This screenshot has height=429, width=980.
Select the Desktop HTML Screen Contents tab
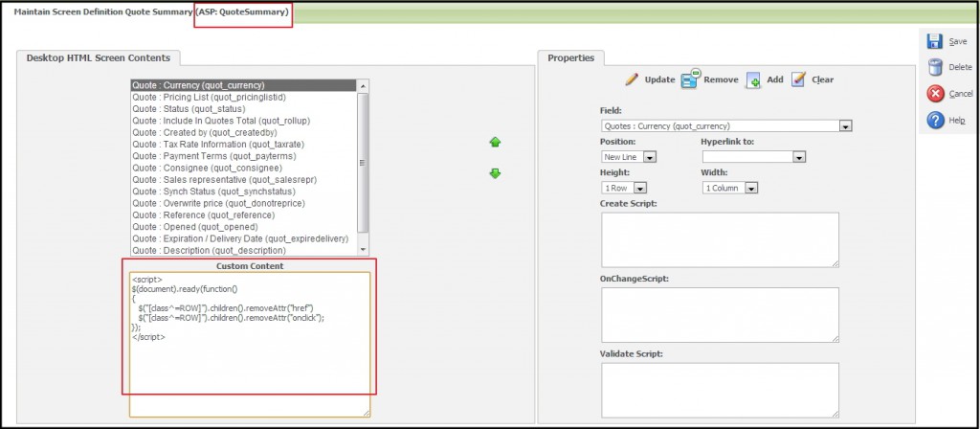click(x=99, y=57)
